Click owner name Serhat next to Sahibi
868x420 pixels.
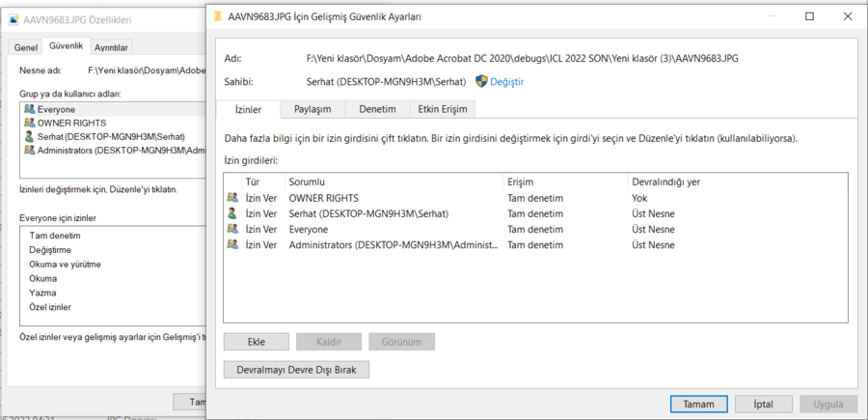tap(386, 82)
